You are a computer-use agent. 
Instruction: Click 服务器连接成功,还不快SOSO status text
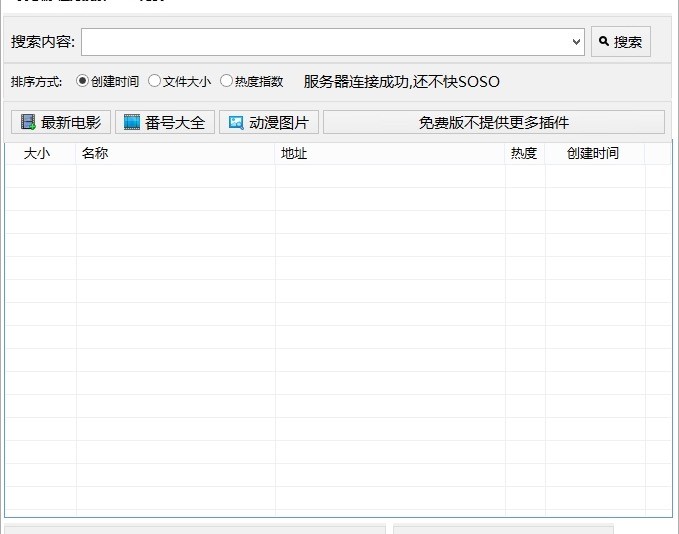(401, 81)
